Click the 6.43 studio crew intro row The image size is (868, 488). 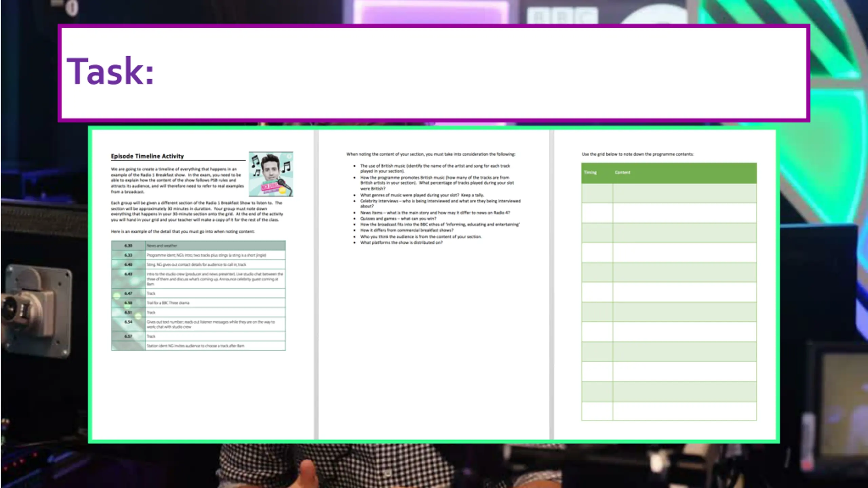tap(214, 279)
